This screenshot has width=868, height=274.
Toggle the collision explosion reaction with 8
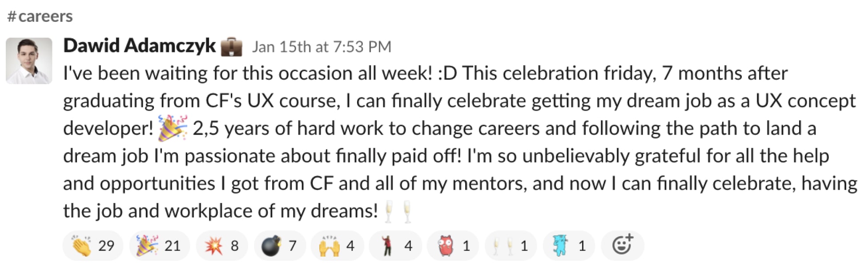point(221,246)
